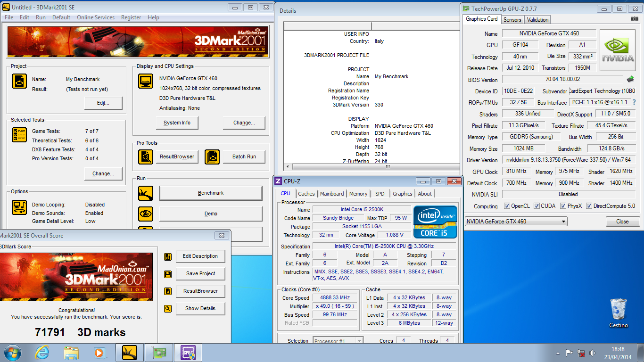Click the Batch Run icon in Pro Tools

point(212,156)
